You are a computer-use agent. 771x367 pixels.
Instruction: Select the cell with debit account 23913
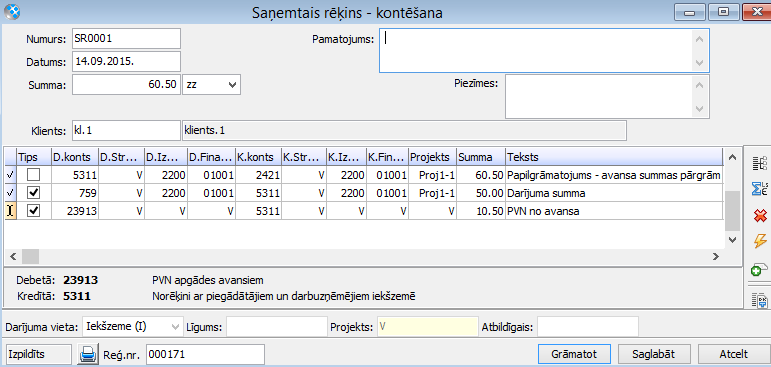click(75, 211)
